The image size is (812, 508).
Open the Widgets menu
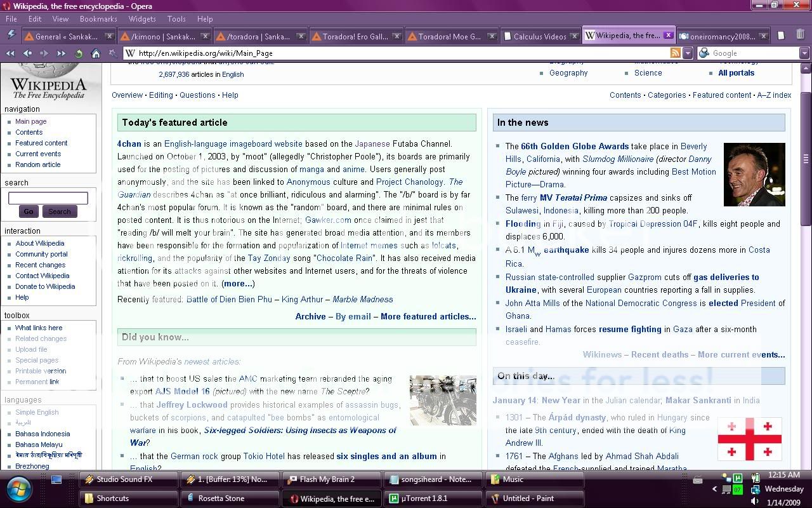pos(142,19)
